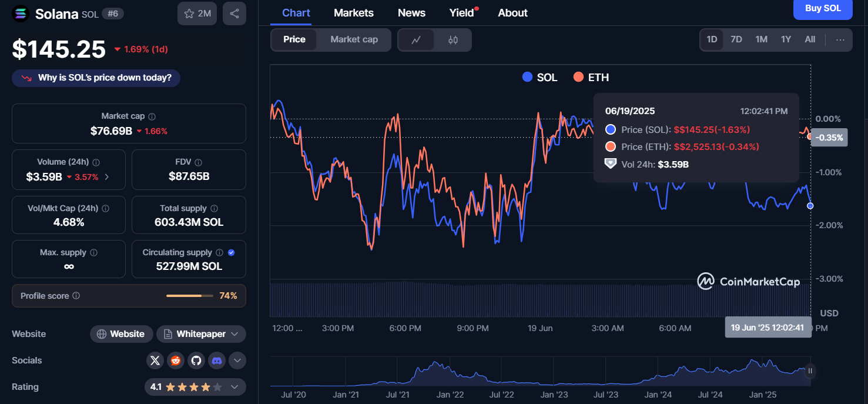Click the 527.99M SOL circulating supply
868x404 pixels.
click(x=189, y=266)
